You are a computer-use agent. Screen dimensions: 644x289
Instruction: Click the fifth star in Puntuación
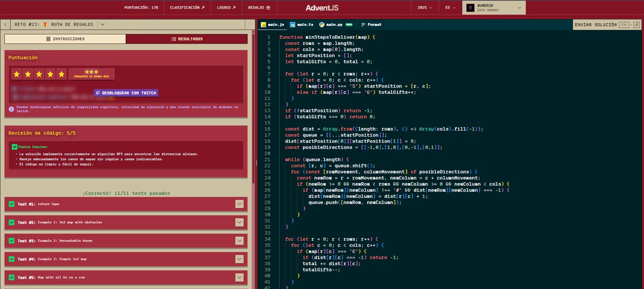[x=62, y=74]
